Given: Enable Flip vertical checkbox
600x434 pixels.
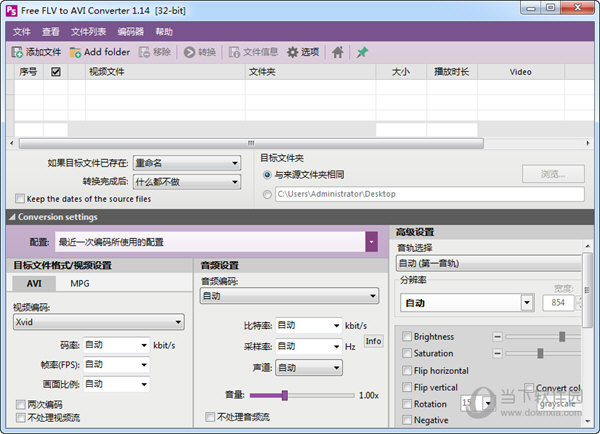Looking at the screenshot, I should 407,387.
